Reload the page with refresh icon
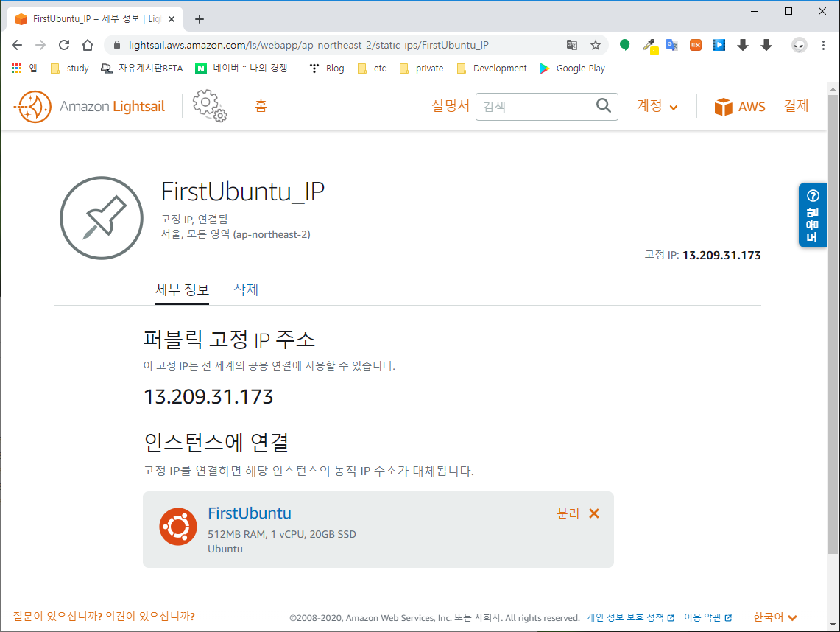This screenshot has width=840, height=632. point(64,45)
